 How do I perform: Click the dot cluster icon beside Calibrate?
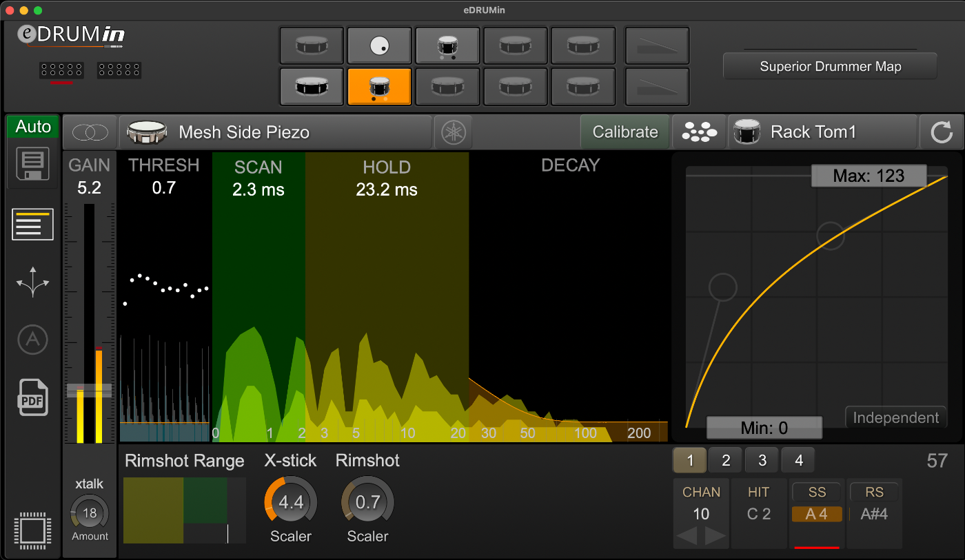[699, 132]
